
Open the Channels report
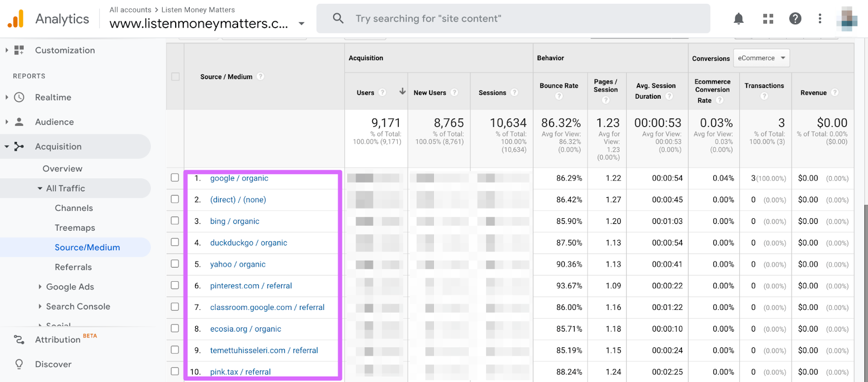pos(74,208)
